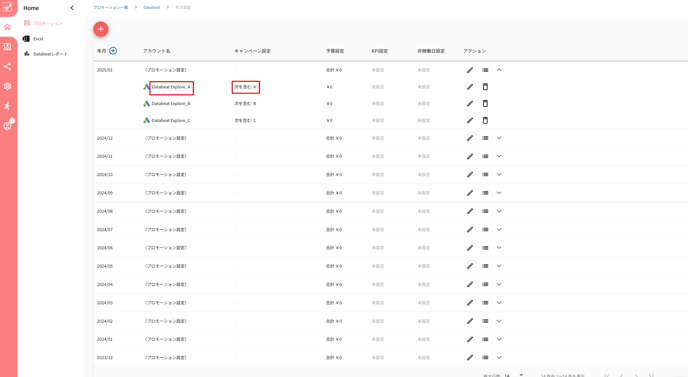Edit the 2024/02 row with the pencil icon

470,321
